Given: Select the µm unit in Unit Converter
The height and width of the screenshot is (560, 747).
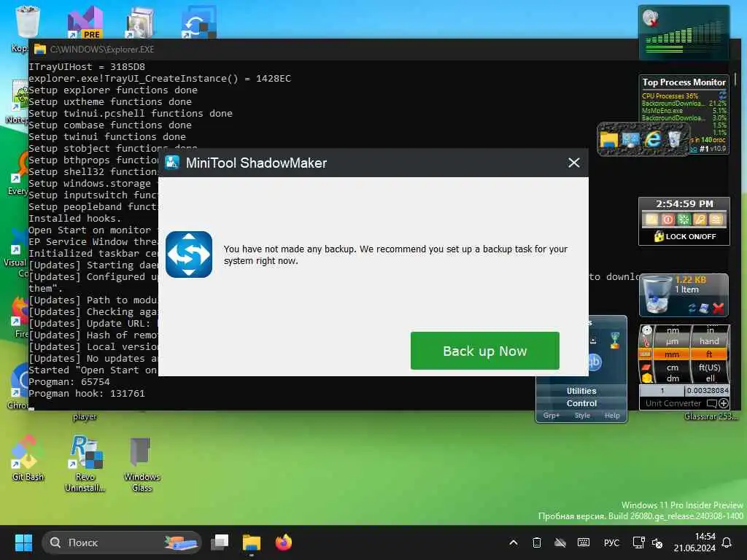Looking at the screenshot, I should click(672, 341).
